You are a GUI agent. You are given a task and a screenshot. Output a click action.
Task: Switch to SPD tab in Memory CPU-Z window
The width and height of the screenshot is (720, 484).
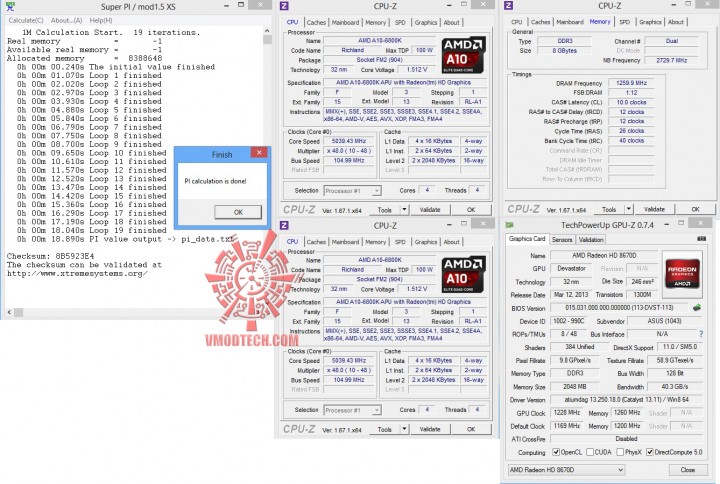tap(624, 22)
